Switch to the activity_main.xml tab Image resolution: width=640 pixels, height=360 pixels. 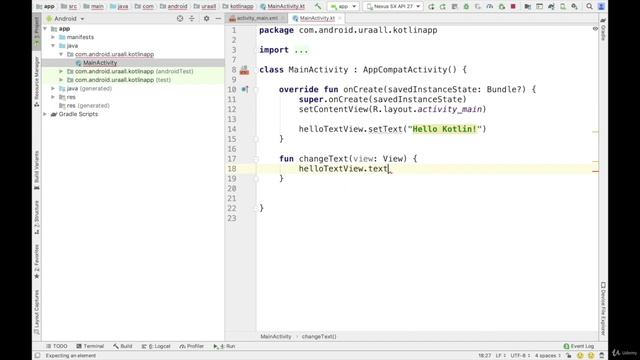click(257, 18)
